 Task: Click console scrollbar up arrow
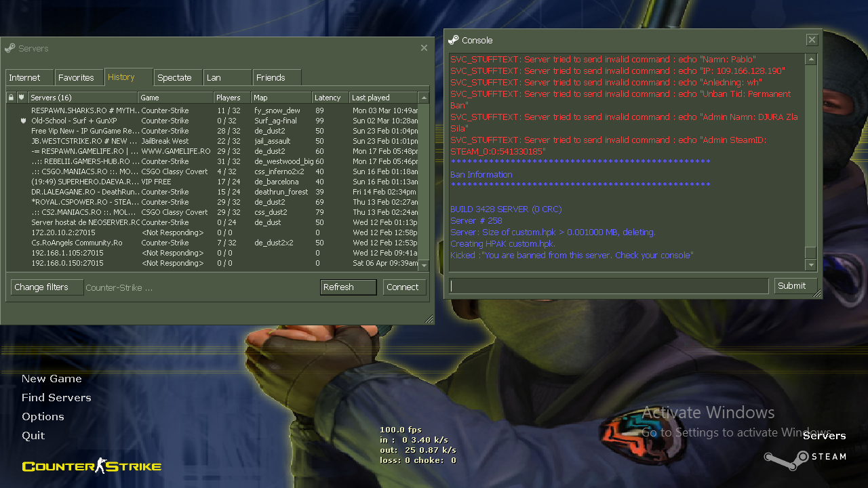(811, 60)
